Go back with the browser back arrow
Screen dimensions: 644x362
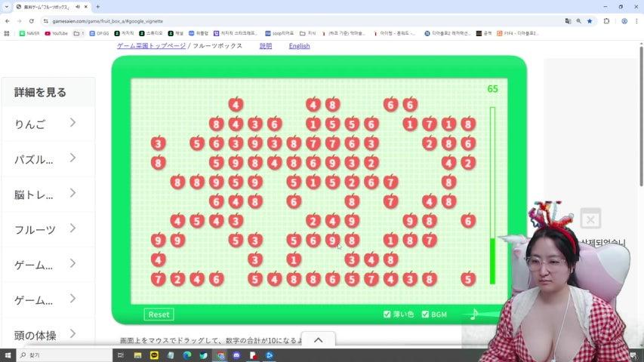[x=8, y=21]
